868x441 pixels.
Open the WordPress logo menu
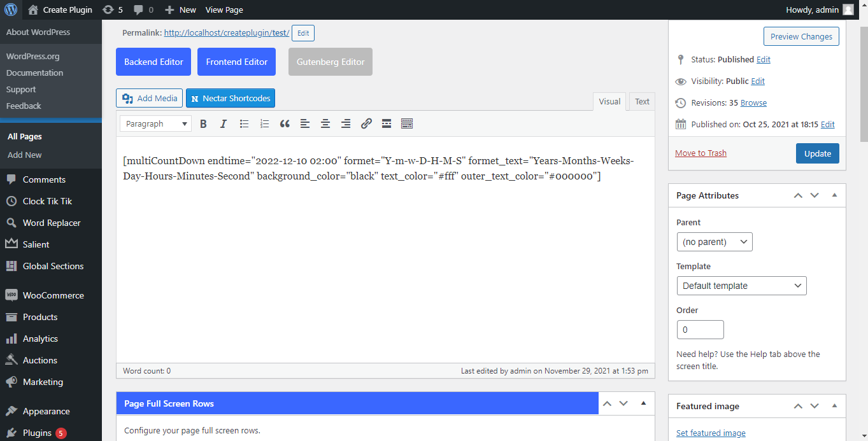(11, 10)
